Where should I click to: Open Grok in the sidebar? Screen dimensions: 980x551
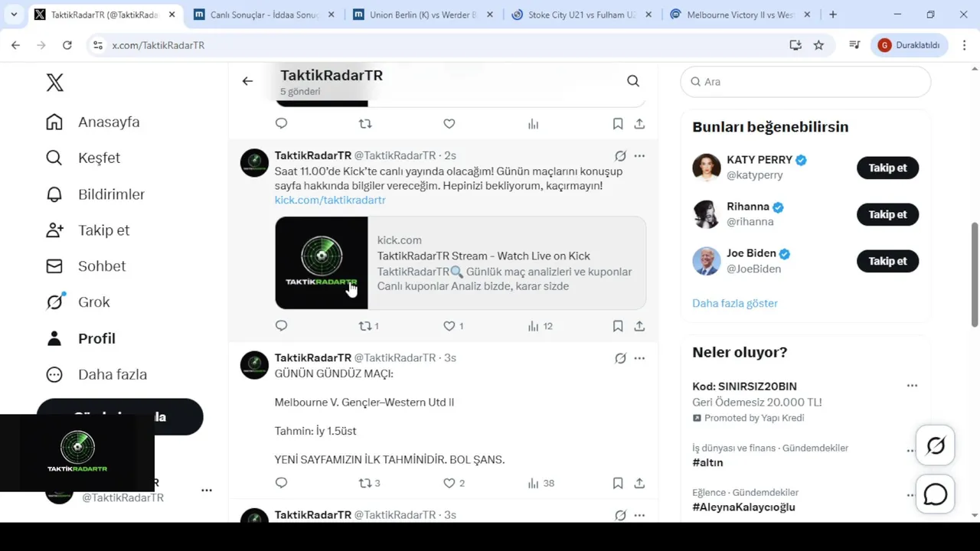[x=78, y=302]
